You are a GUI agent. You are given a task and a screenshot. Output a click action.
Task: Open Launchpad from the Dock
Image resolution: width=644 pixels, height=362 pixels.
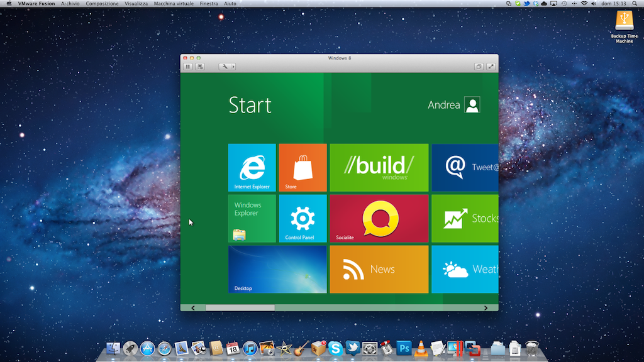tap(130, 348)
